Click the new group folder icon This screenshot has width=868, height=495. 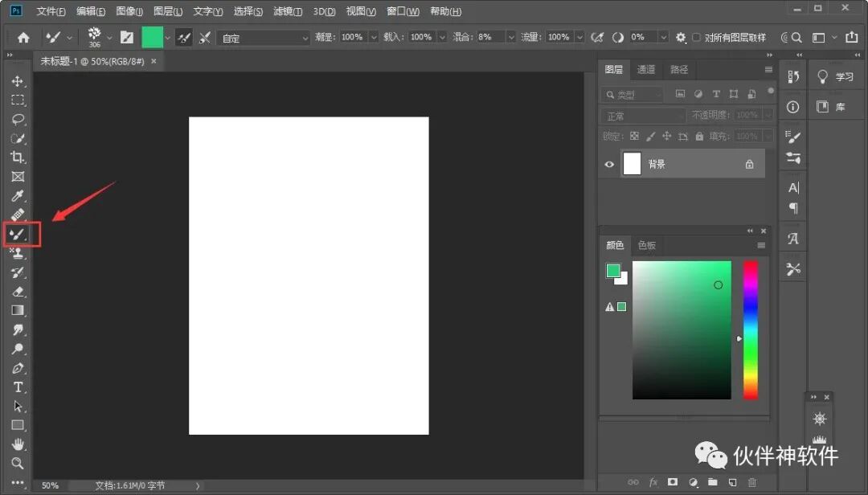pyautogui.click(x=712, y=482)
